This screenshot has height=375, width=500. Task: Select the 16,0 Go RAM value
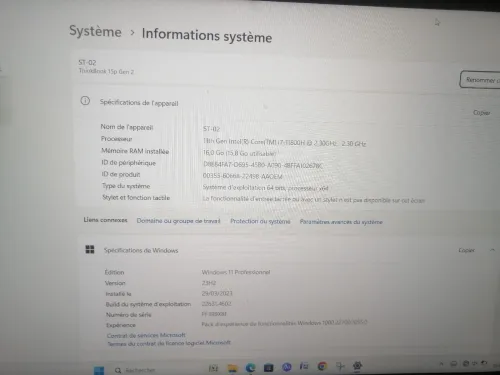click(239, 153)
